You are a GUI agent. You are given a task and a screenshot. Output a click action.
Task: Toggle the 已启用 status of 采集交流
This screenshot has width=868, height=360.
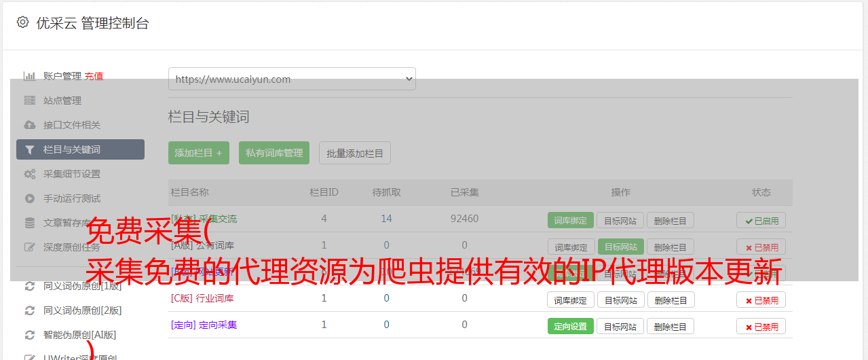click(761, 220)
